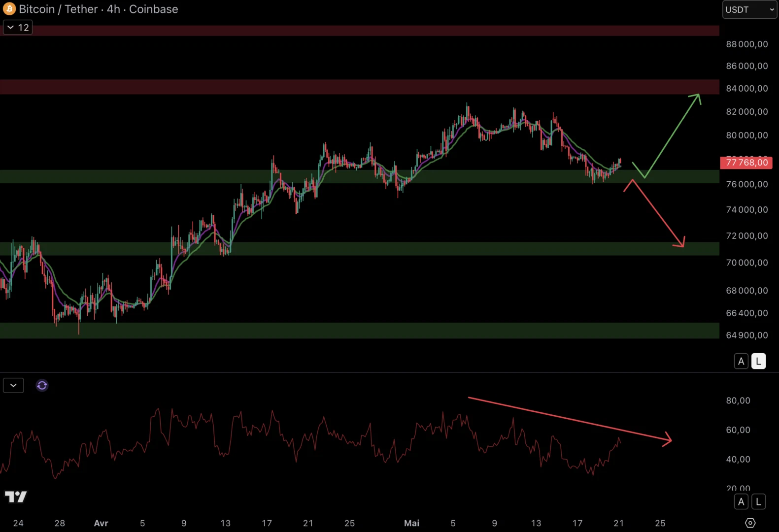Select the red downward arrow on price chart
Image resolution: width=779 pixels, height=532 pixels.
pyautogui.click(x=658, y=213)
